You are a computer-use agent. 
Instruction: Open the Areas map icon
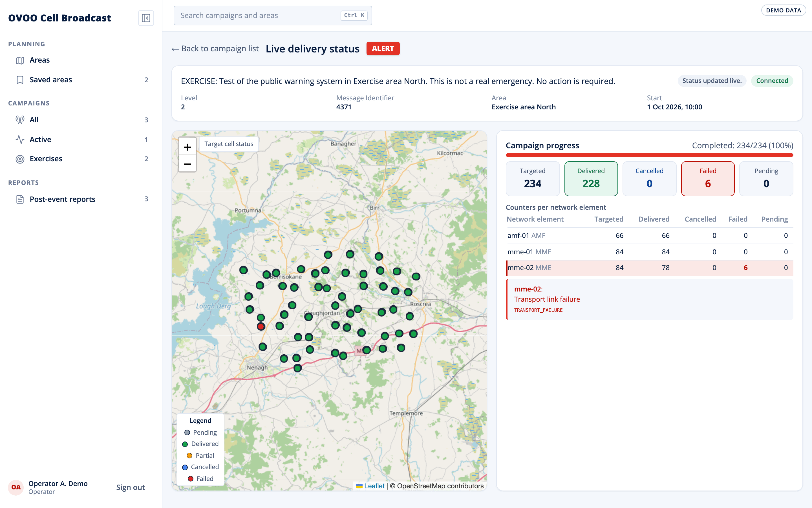pyautogui.click(x=20, y=60)
